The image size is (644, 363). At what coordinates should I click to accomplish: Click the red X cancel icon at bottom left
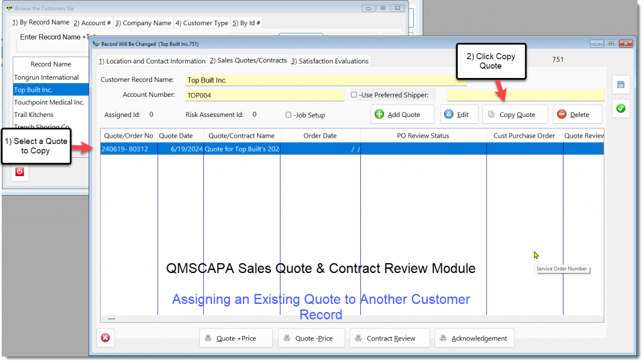click(x=106, y=338)
